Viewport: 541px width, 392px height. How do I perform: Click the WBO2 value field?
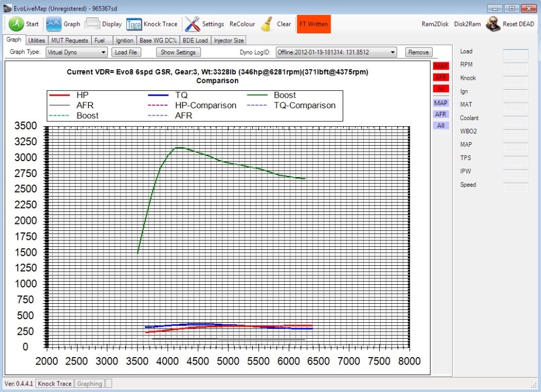[516, 134]
